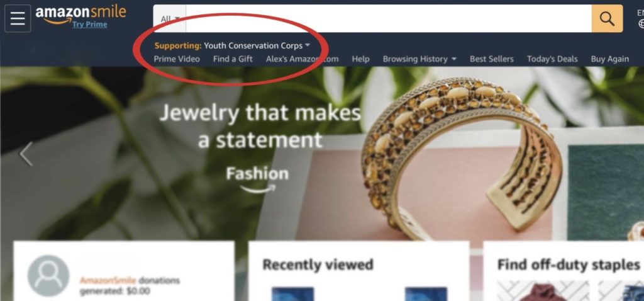Click the Try Prime link
Screen dimensions: 644x301
(89, 25)
